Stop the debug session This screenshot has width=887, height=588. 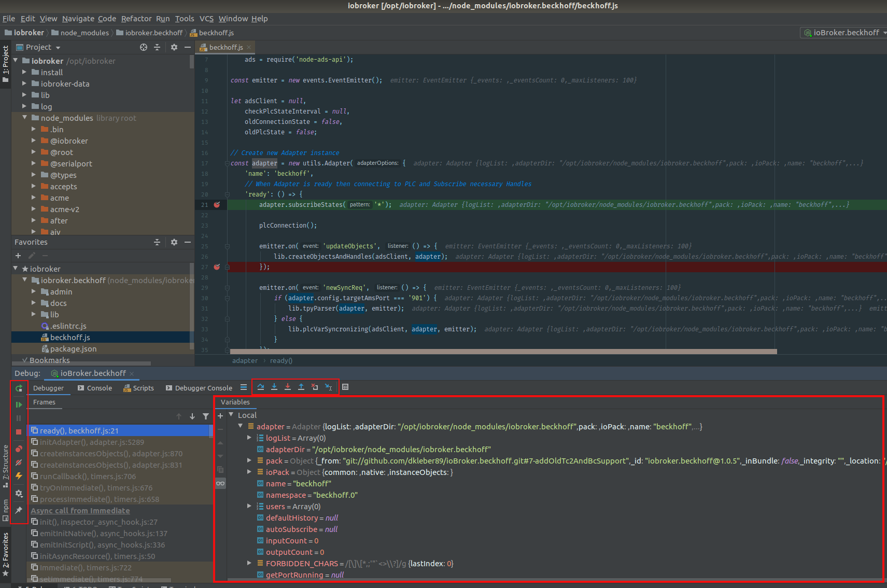pyautogui.click(x=19, y=432)
